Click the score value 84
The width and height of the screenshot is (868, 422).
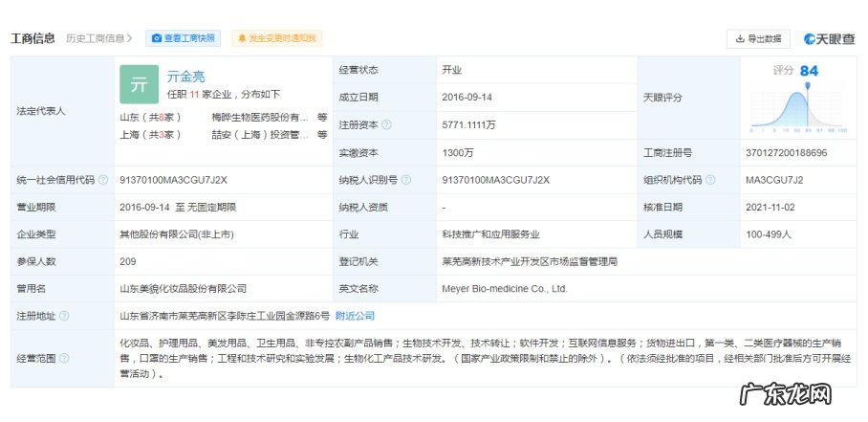(809, 71)
